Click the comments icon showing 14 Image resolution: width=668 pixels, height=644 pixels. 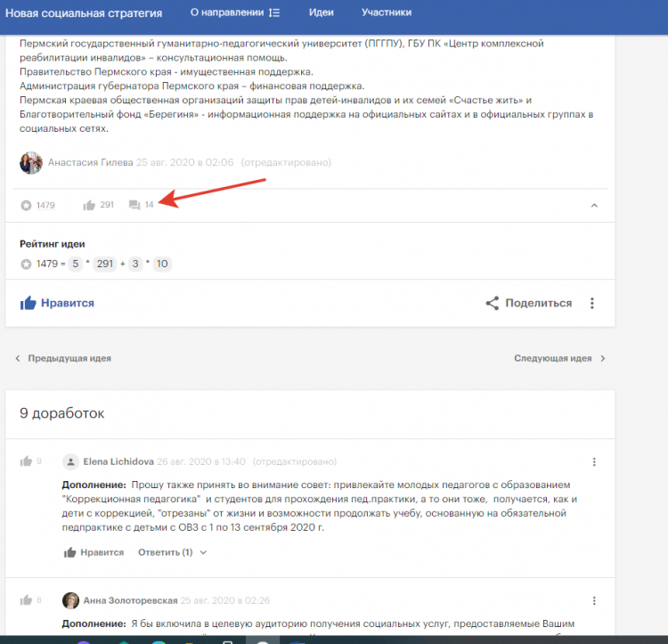[134, 206]
